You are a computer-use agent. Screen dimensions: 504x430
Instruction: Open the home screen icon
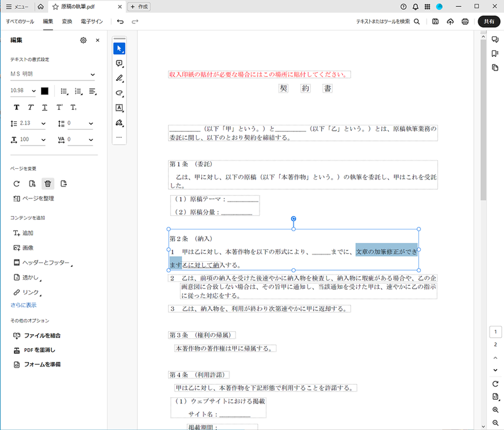40,6
